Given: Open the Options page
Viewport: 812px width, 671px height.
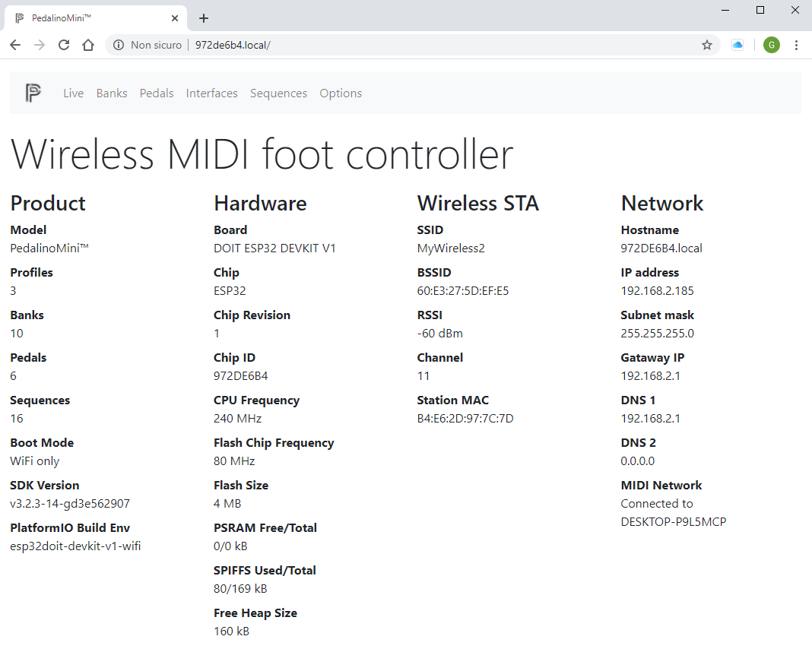Looking at the screenshot, I should click(341, 93).
